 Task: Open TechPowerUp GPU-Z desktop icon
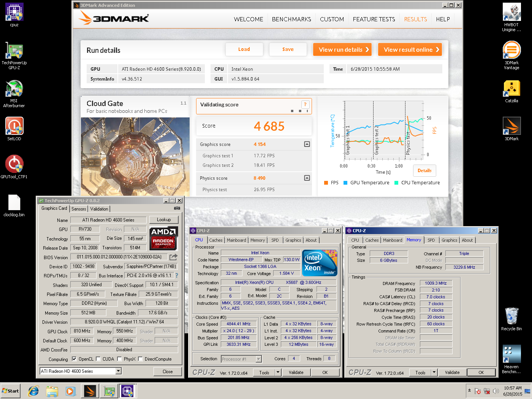tap(14, 55)
